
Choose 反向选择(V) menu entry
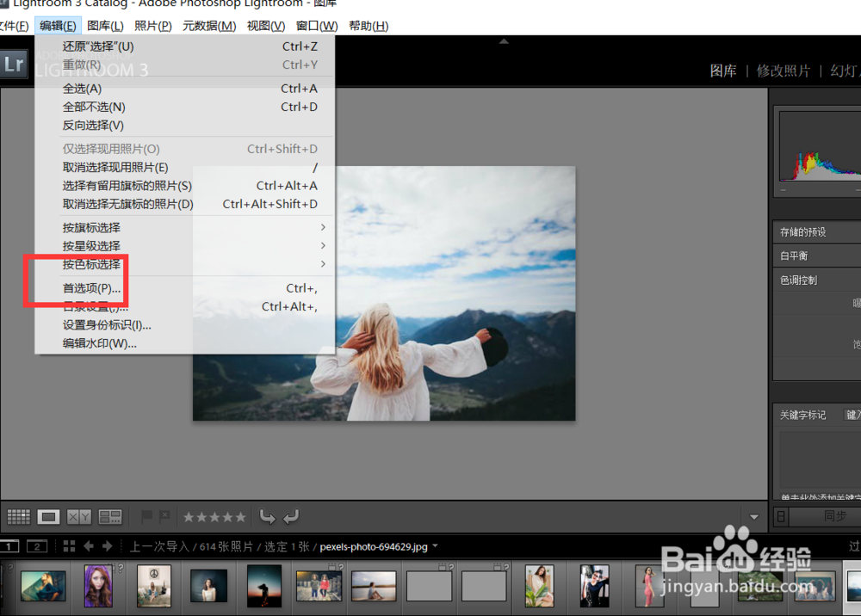click(184, 125)
